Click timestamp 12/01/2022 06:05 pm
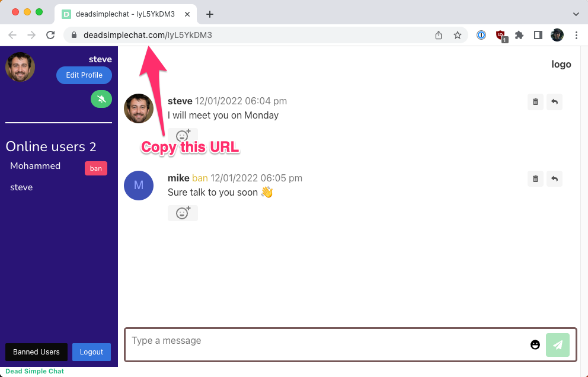Screen dimensions: 588x377 (256, 178)
